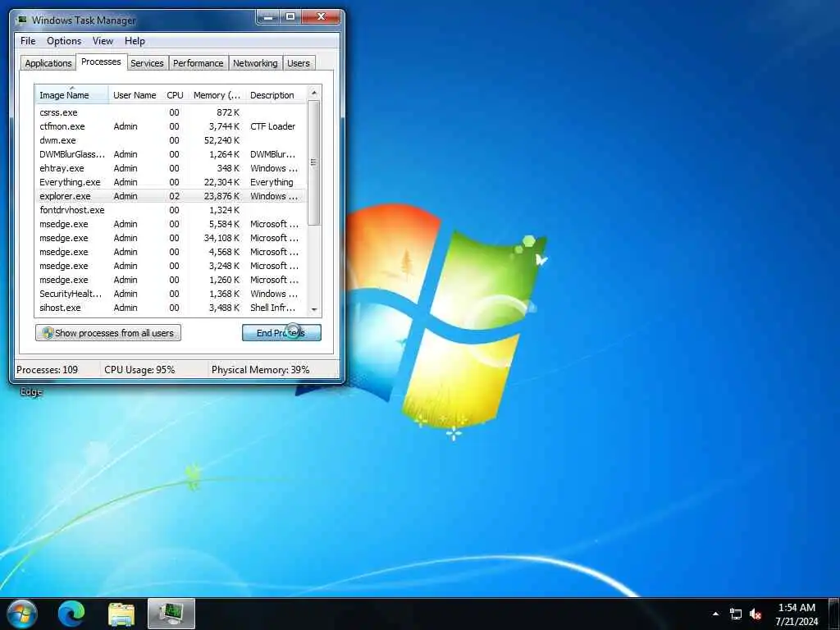Click the Task Manager title bar icon
The width and height of the screenshot is (840, 630).
(x=22, y=20)
